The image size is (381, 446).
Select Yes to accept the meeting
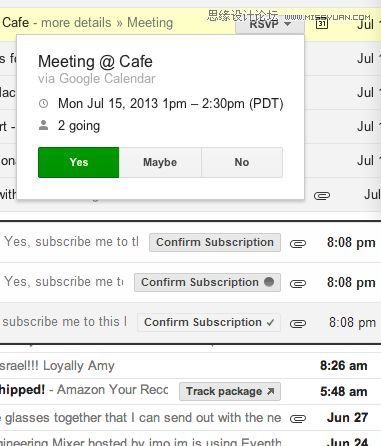(79, 162)
